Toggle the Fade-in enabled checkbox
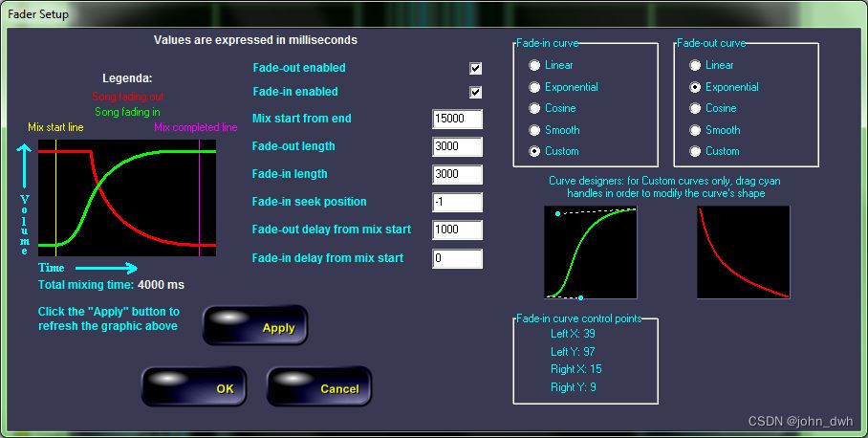868x438 pixels. pyautogui.click(x=475, y=92)
